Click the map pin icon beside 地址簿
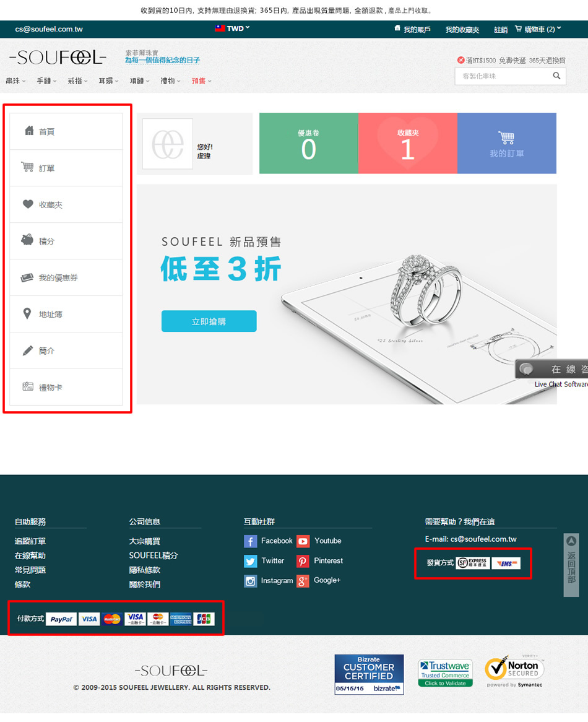The image size is (588, 722). (x=27, y=313)
